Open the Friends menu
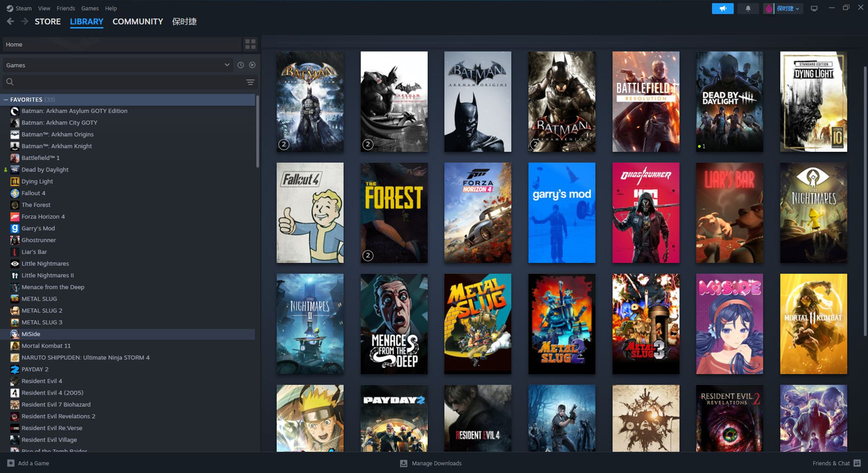Viewport: 868px width, 473px height. (66, 8)
